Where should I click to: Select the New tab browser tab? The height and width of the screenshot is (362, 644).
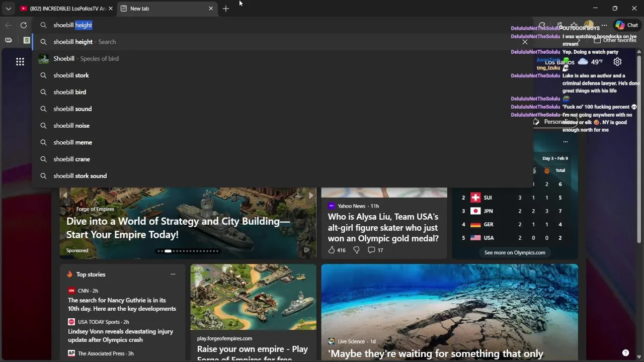[x=166, y=9]
